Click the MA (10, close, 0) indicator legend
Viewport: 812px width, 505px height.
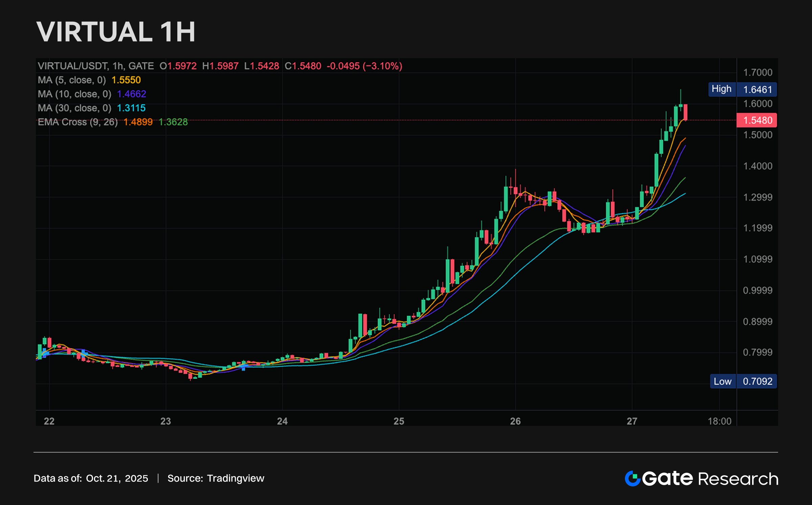(74, 94)
